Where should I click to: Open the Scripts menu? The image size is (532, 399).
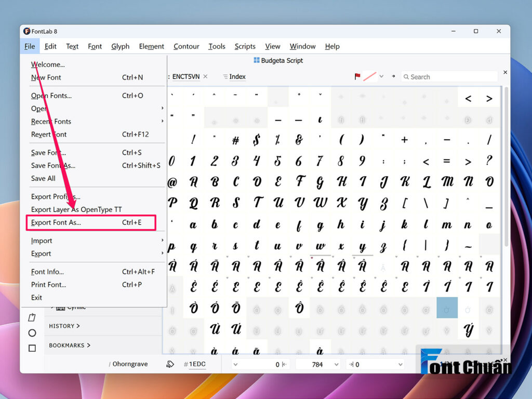click(245, 46)
